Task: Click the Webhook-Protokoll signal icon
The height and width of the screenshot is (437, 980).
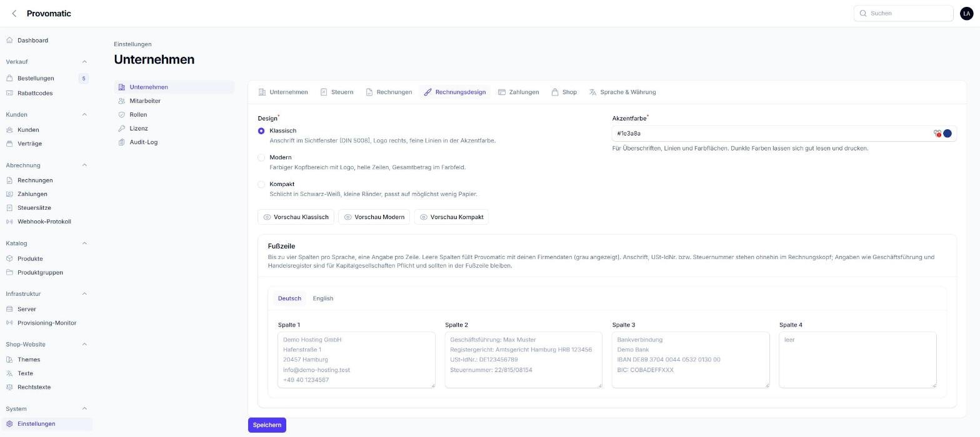Action: 9,222
